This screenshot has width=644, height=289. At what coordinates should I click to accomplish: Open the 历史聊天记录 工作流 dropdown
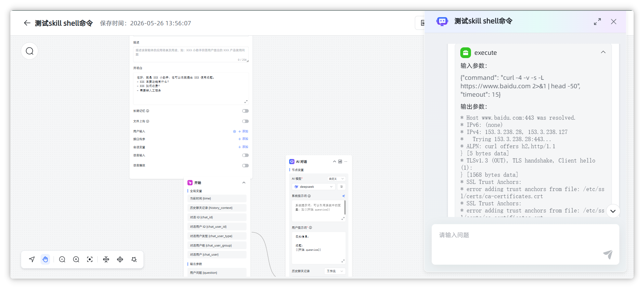[x=335, y=271]
